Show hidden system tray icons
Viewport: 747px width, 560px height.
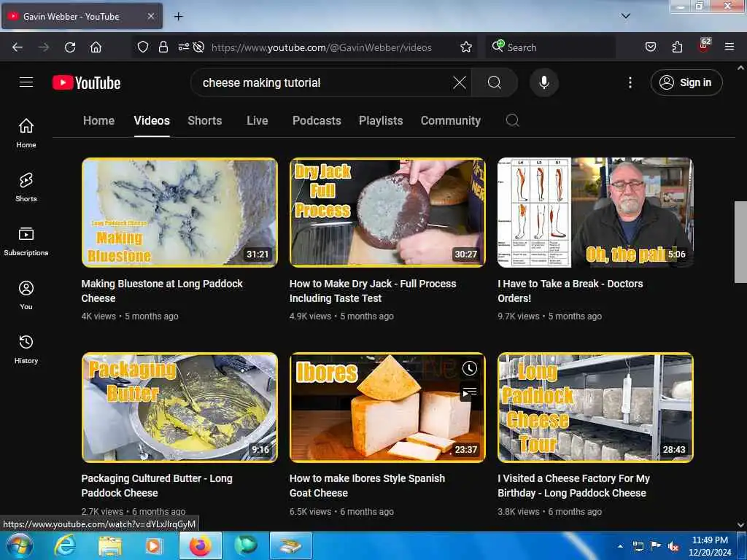620,546
